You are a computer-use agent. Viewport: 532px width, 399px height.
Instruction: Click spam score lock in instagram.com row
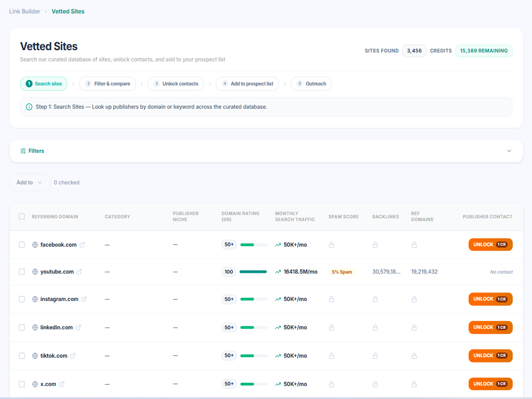(332, 299)
